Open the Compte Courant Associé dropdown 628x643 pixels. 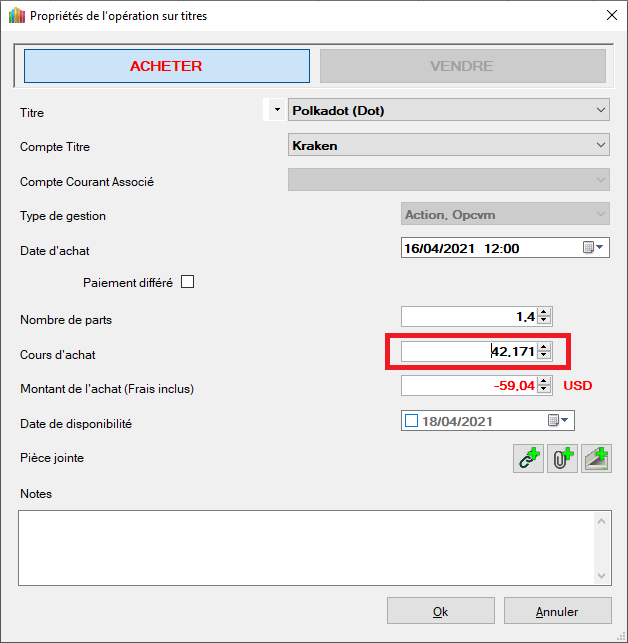600,180
